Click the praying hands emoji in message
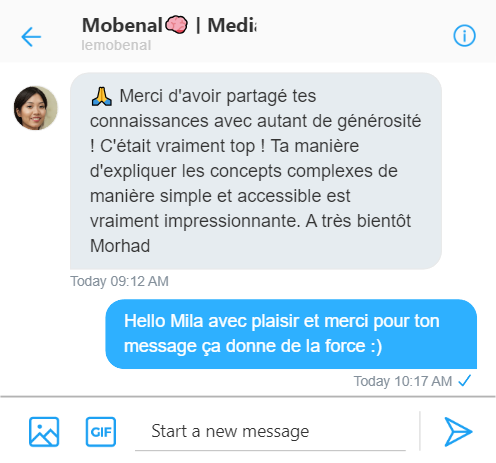Viewport: 496px width, 463px height. tap(102, 97)
